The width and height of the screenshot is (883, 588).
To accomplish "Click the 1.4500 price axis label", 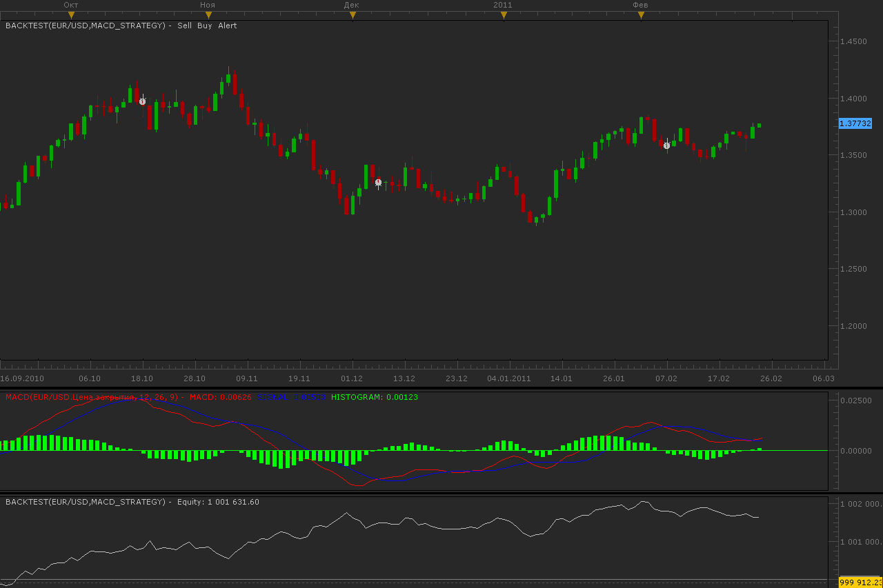I will coord(853,41).
